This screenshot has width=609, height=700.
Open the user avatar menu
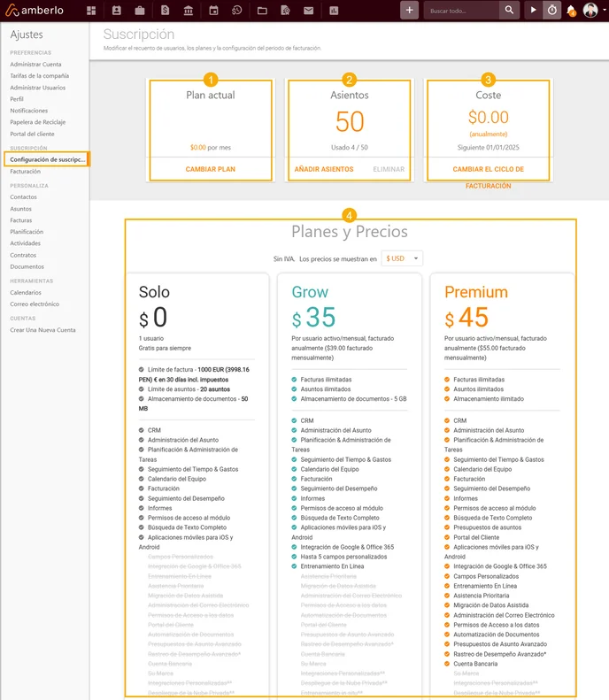tap(590, 11)
